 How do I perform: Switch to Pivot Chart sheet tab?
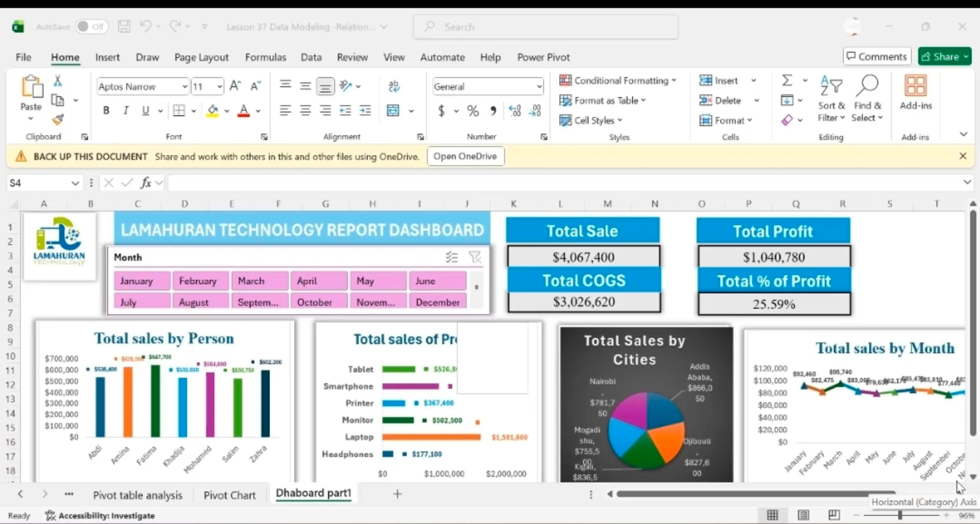click(229, 495)
